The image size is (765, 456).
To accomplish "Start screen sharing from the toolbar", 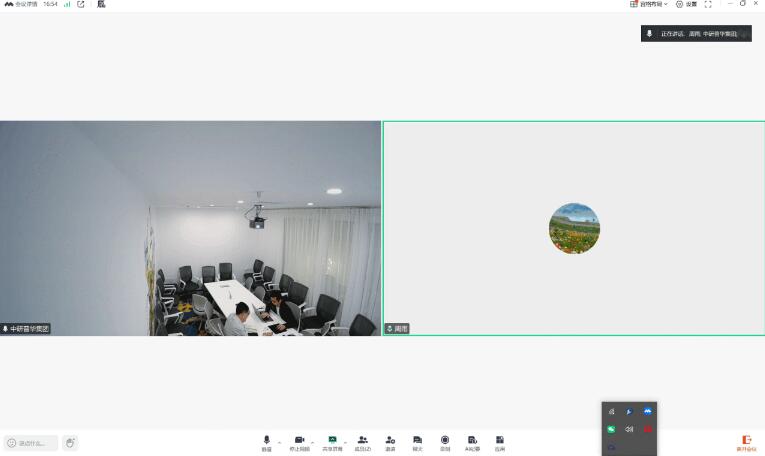I will click(332, 441).
